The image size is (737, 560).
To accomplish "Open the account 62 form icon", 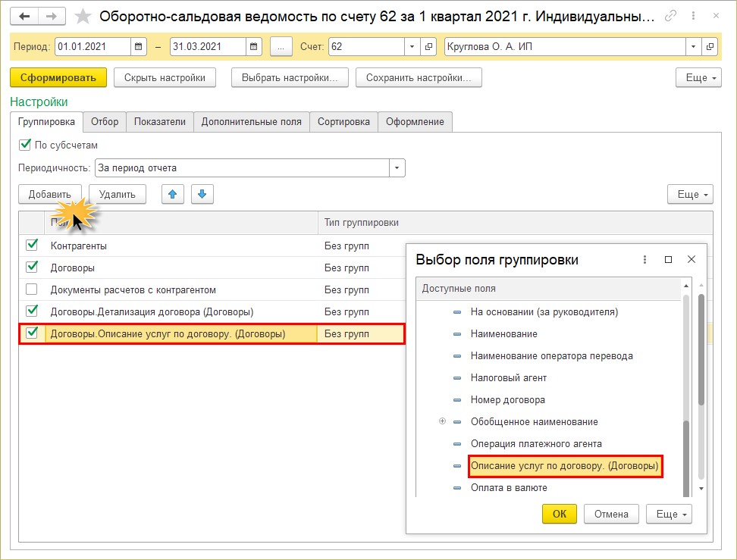I will click(428, 47).
